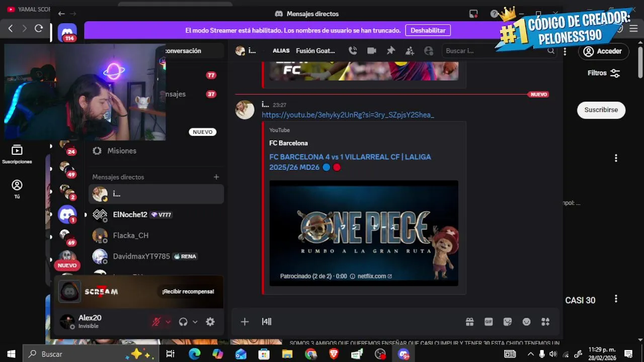Image resolution: width=644 pixels, height=362 pixels.
Task: Click the Windows taskbar Buscar search box
Action: pyautogui.click(x=91, y=354)
